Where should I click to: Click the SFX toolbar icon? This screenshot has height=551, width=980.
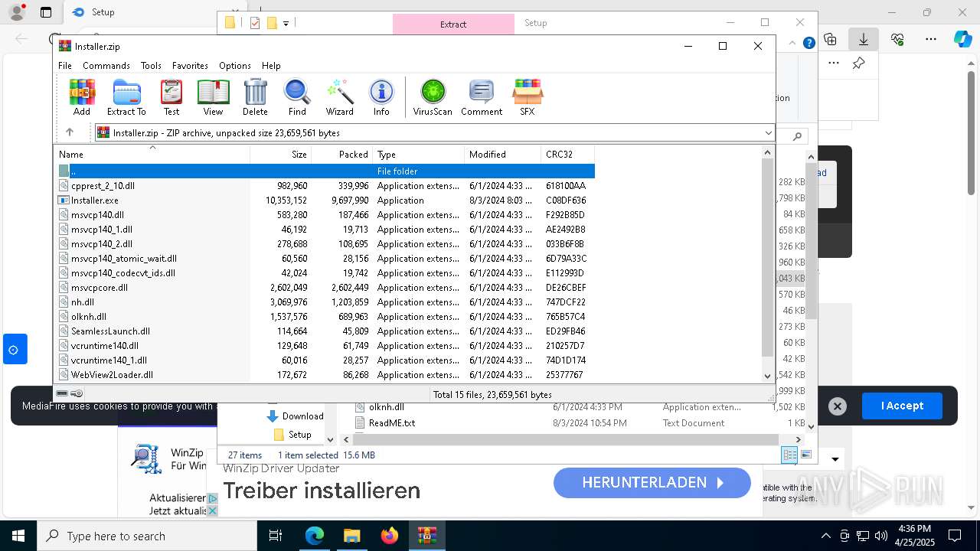coord(528,97)
